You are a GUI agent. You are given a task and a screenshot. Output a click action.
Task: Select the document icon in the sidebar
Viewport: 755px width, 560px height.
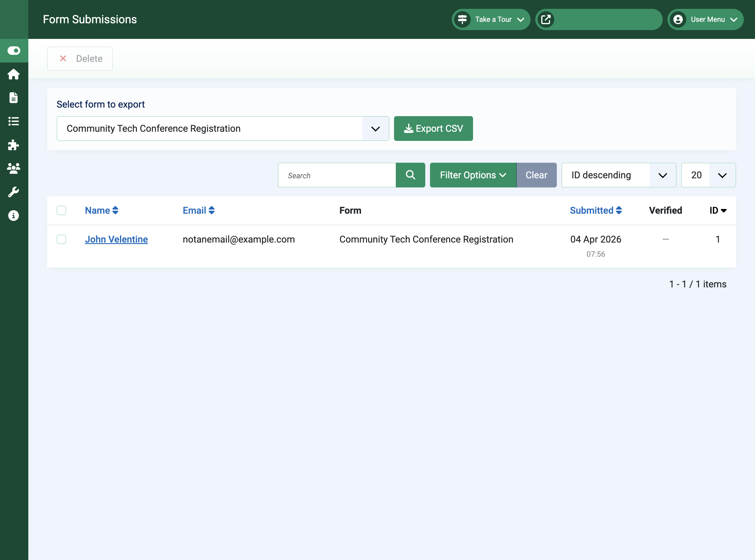point(14,98)
